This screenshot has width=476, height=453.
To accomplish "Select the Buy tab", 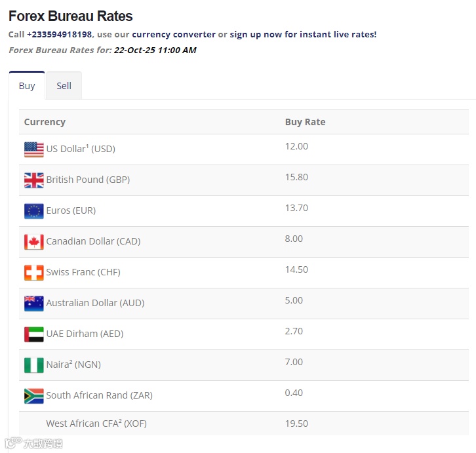I will (x=27, y=86).
